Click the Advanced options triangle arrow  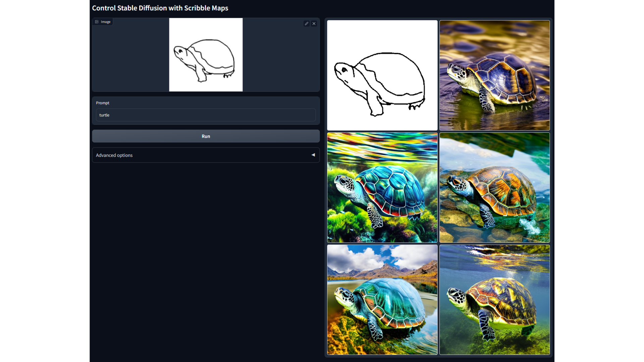point(313,155)
